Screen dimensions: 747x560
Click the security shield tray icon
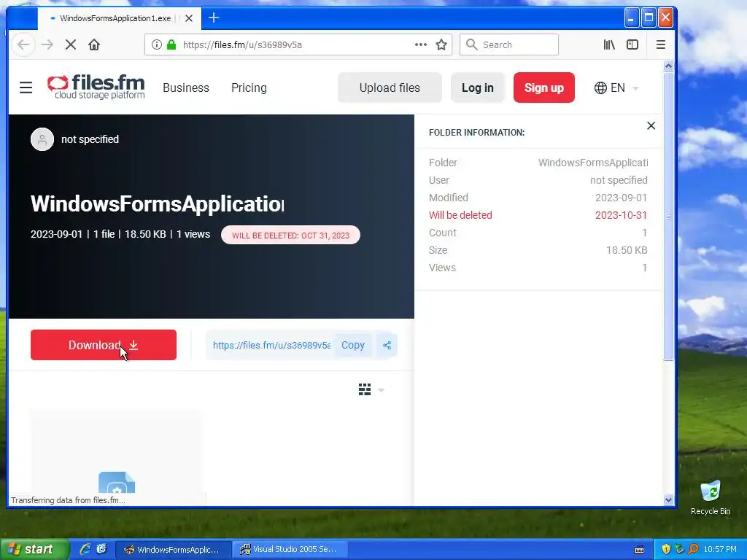(x=666, y=550)
